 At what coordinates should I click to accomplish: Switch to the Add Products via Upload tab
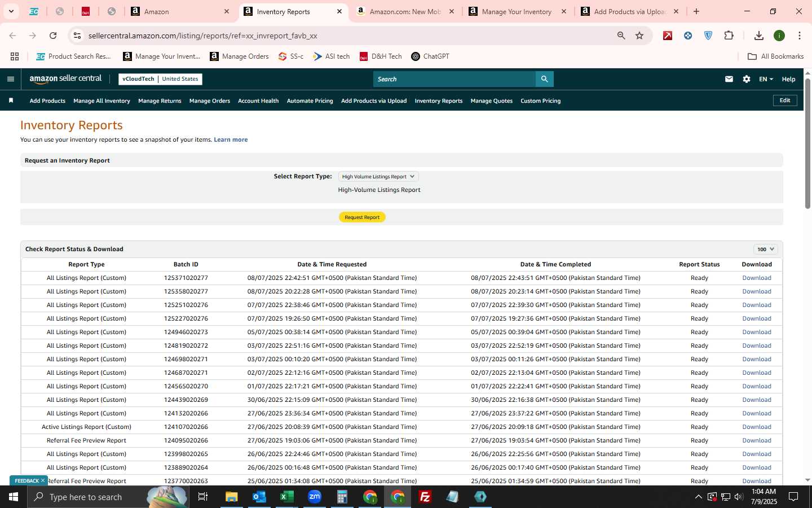pyautogui.click(x=630, y=11)
